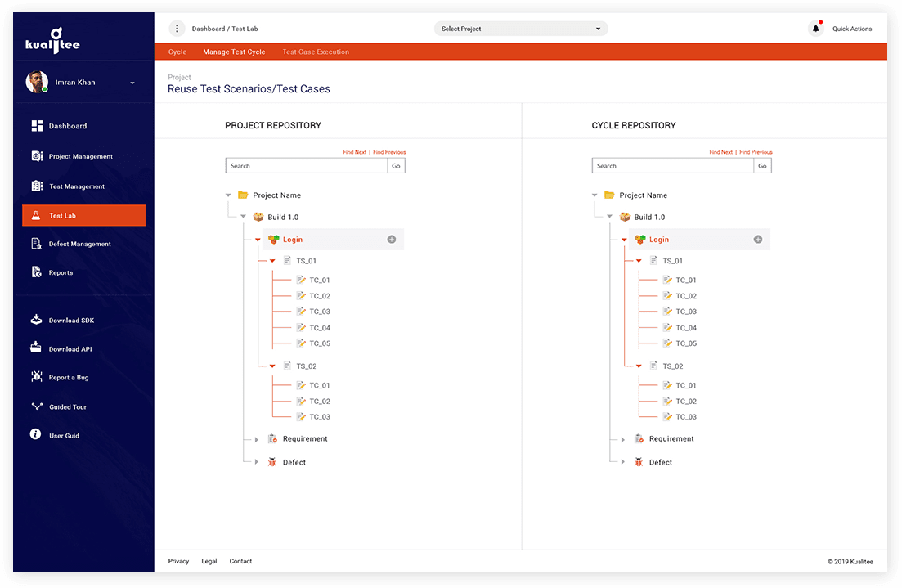Select TC_02 under TS_02 in Project Repository
The image size is (902, 588).
320,402
